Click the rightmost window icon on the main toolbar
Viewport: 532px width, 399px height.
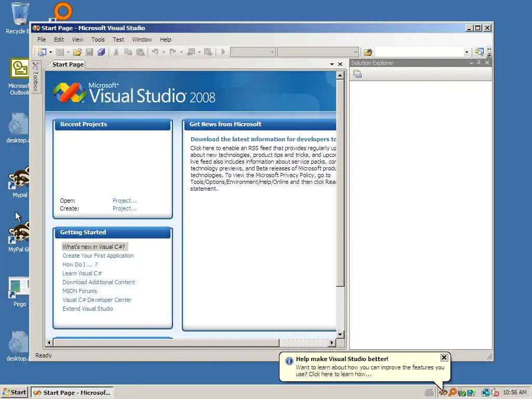479,52
